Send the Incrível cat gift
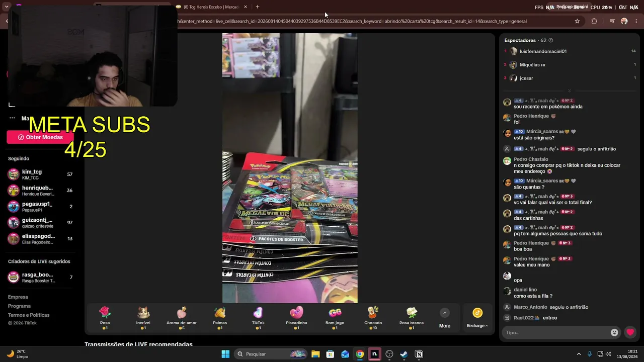 coord(143,318)
